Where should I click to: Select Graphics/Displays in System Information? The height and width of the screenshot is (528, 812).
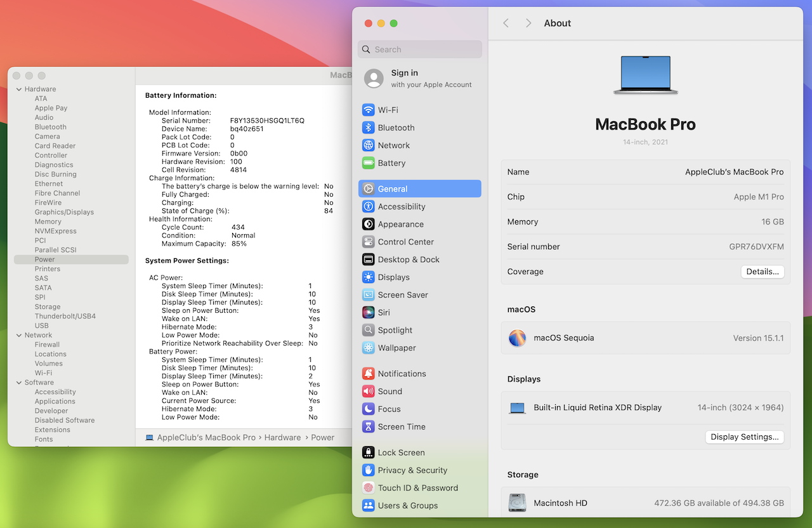64,213
